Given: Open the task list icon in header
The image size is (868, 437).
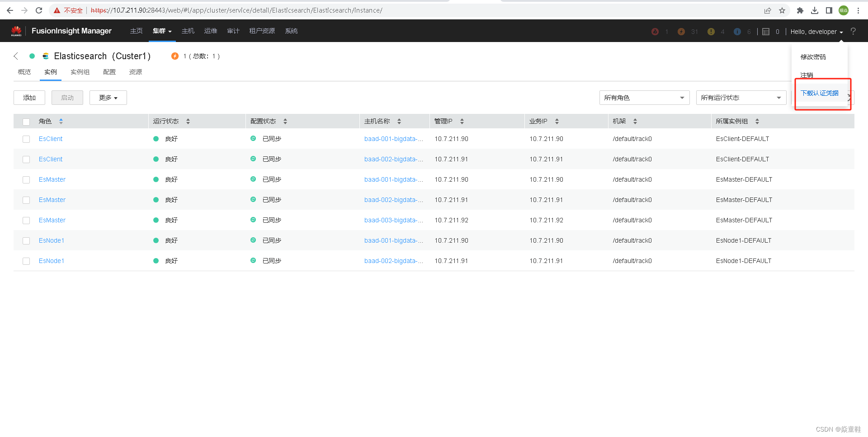Looking at the screenshot, I should coord(766,32).
